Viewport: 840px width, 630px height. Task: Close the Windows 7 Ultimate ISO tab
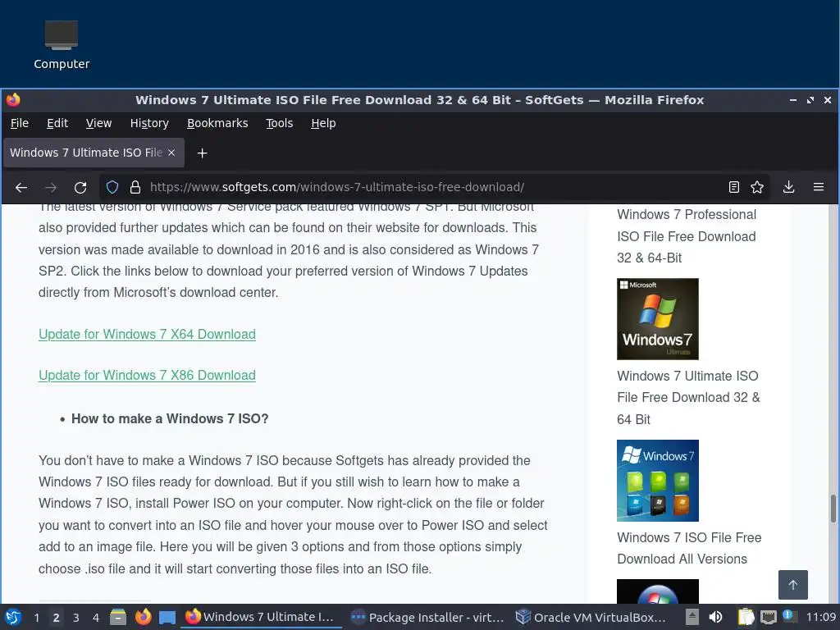[x=171, y=153]
